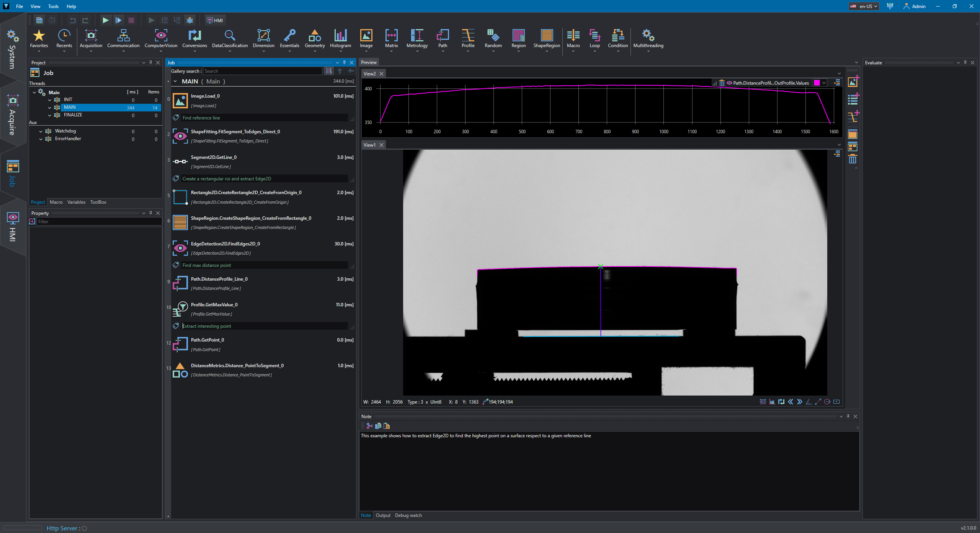Open the File menu

coord(20,6)
